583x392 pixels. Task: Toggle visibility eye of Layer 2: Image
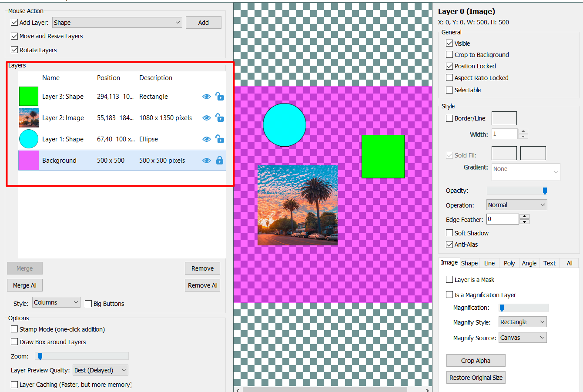click(207, 118)
